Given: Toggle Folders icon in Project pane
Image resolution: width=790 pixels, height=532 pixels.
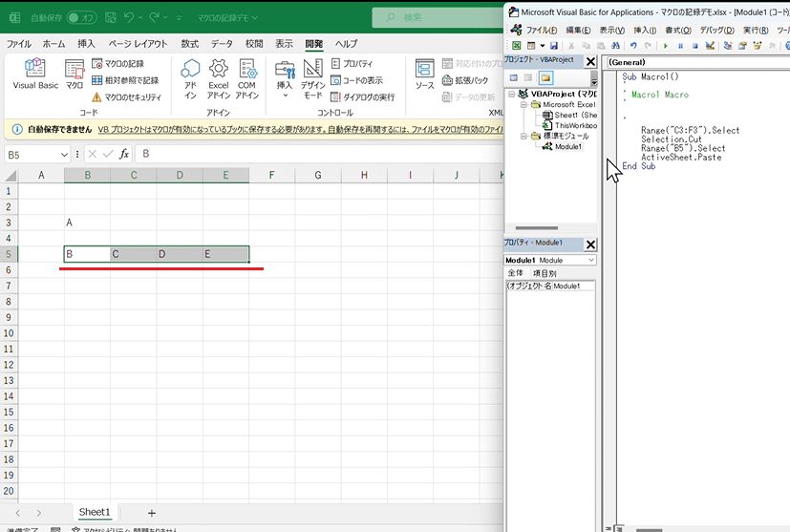Looking at the screenshot, I should pos(545,77).
